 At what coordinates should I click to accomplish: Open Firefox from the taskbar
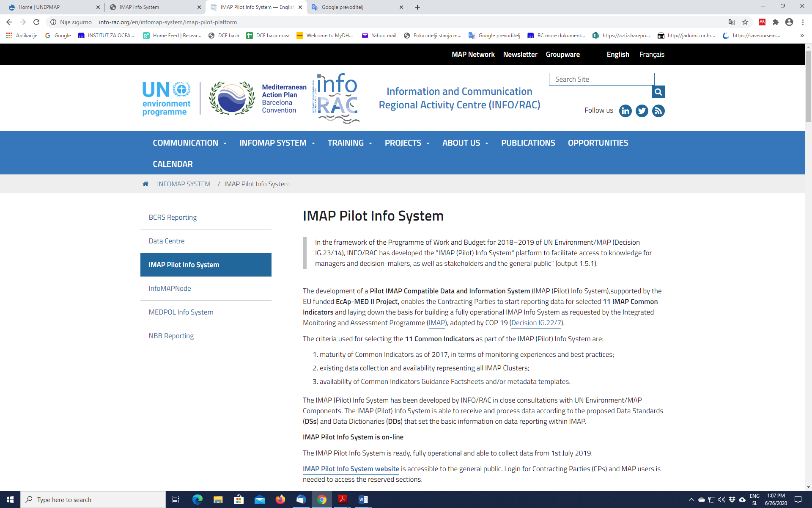(x=280, y=500)
